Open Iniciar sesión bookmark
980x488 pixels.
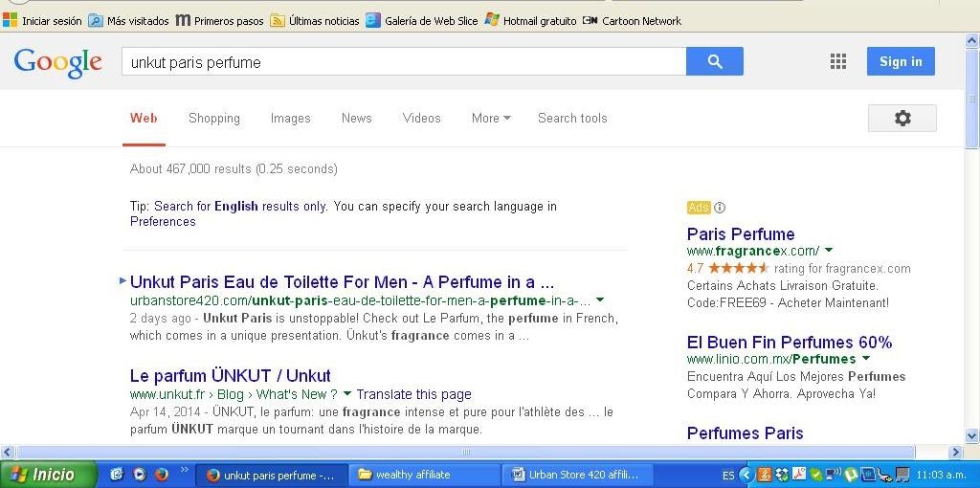point(42,21)
